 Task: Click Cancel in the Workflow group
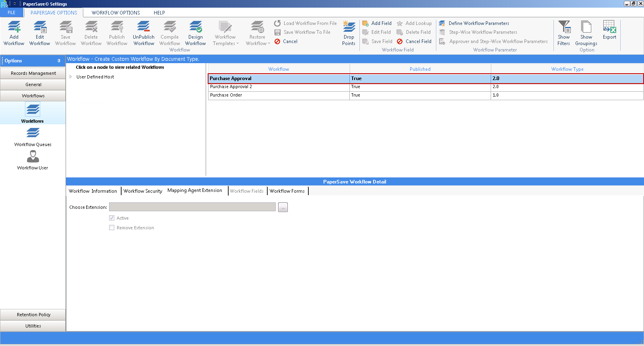pyautogui.click(x=286, y=41)
